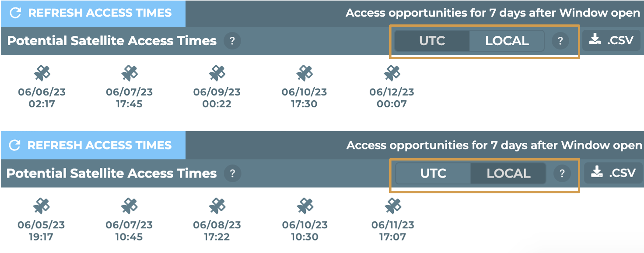The height and width of the screenshot is (253, 644).
Task: Switch the lower panel to UTC time
Action: click(433, 173)
